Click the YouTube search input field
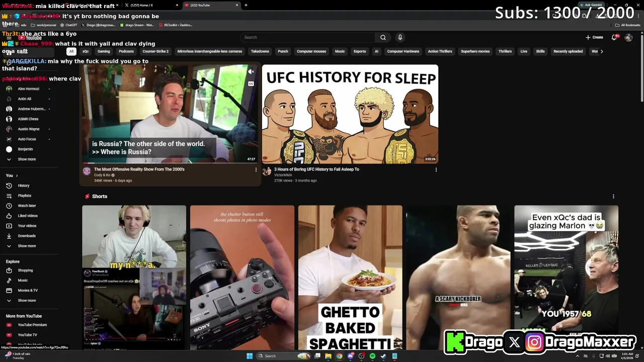 coord(307,37)
